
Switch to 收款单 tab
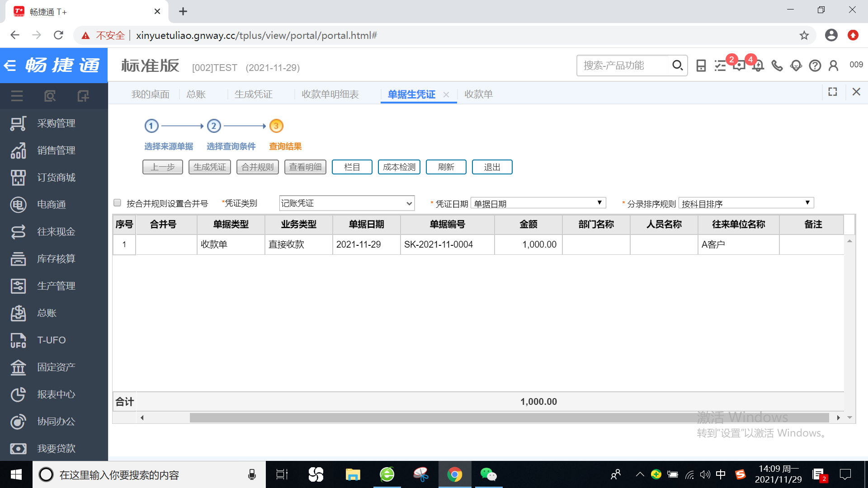[479, 94]
